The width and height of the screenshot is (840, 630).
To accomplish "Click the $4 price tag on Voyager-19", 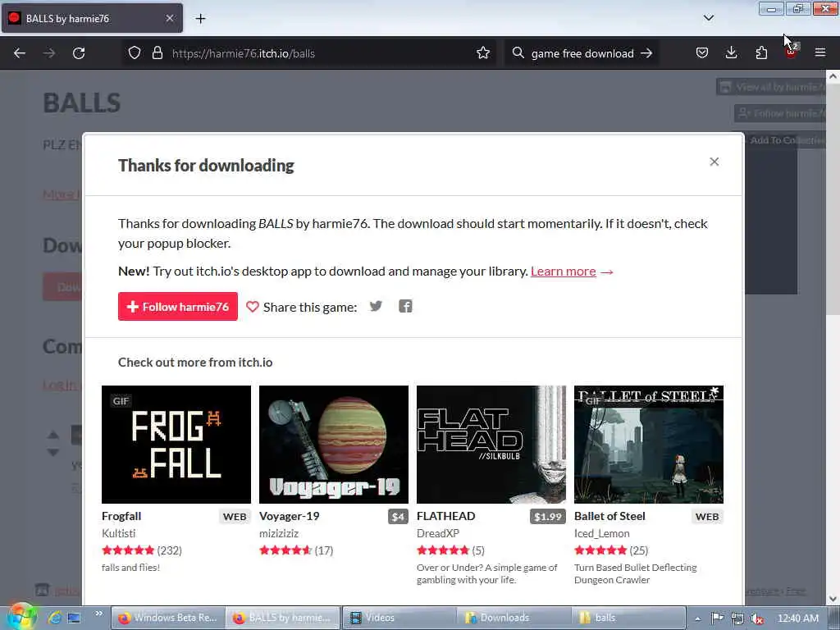I will point(398,517).
